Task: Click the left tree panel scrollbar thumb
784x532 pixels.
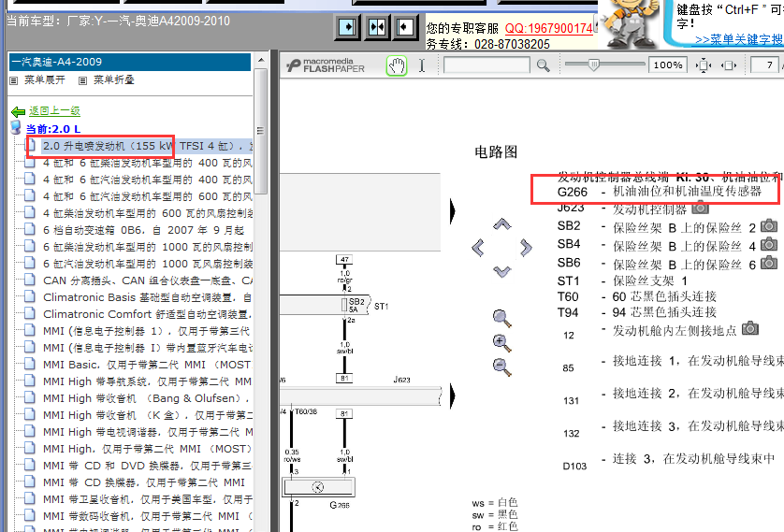Action: (260, 131)
